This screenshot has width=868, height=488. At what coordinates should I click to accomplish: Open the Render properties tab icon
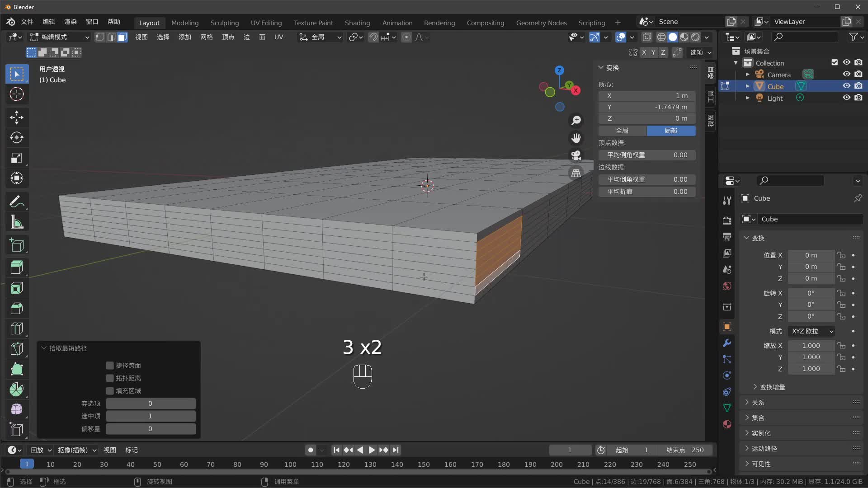click(x=727, y=221)
